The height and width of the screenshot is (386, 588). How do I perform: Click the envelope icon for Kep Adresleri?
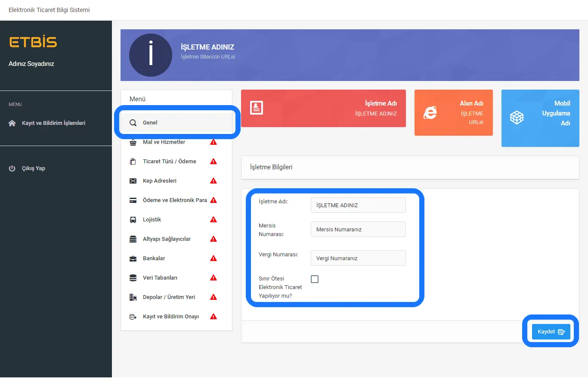pyautogui.click(x=133, y=181)
